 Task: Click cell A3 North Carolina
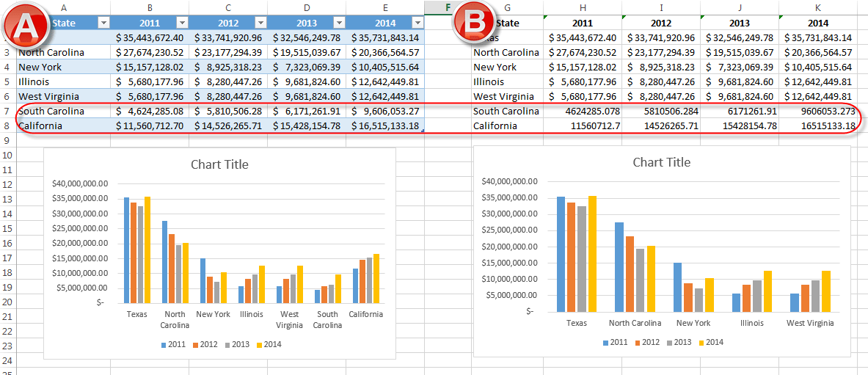click(64, 53)
